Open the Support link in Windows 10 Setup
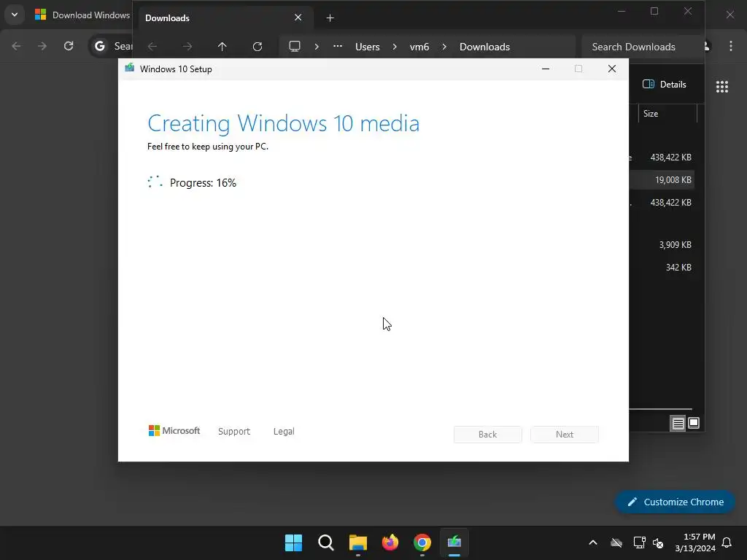The image size is (747, 560). point(234,431)
